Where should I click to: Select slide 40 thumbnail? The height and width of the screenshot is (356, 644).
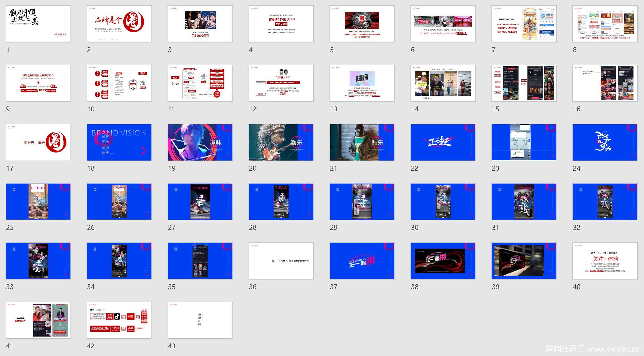605,261
